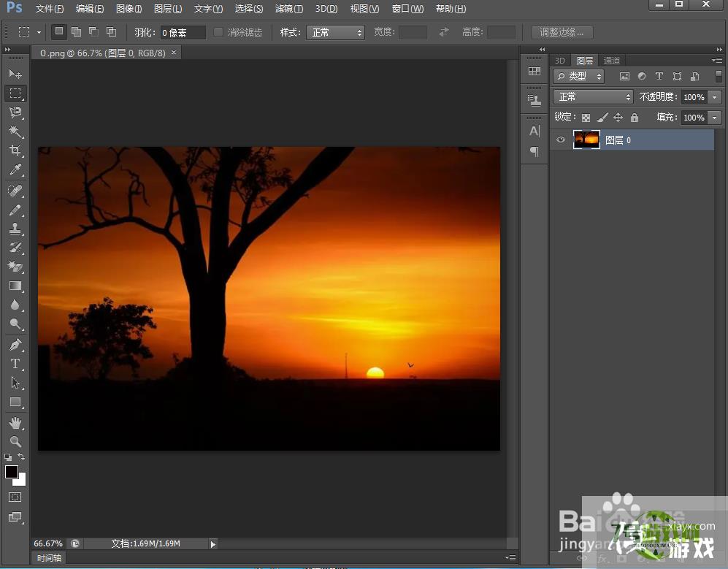This screenshot has width=728, height=569.
Task: Click the New selection mode button
Action: (x=59, y=31)
